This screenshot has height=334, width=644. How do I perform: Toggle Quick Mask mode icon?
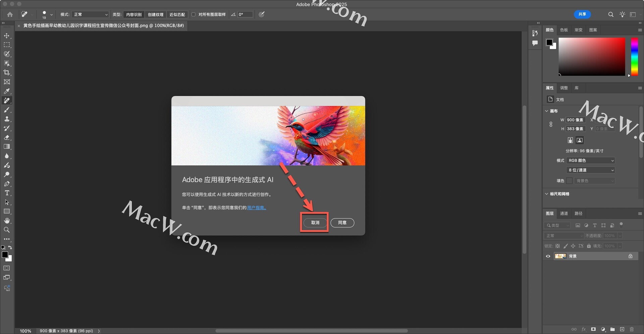coord(7,268)
